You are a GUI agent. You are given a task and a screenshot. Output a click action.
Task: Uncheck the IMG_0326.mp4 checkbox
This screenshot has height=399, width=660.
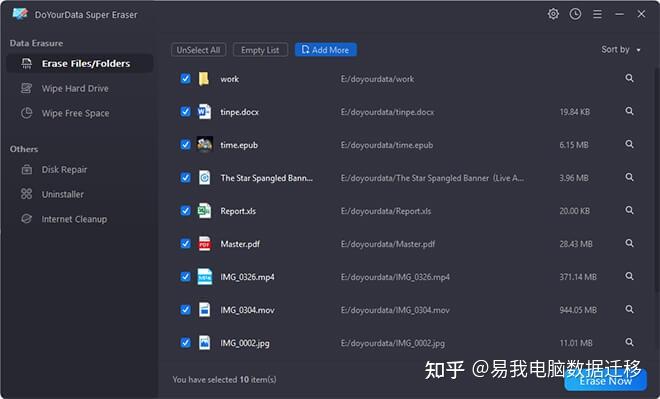click(185, 277)
